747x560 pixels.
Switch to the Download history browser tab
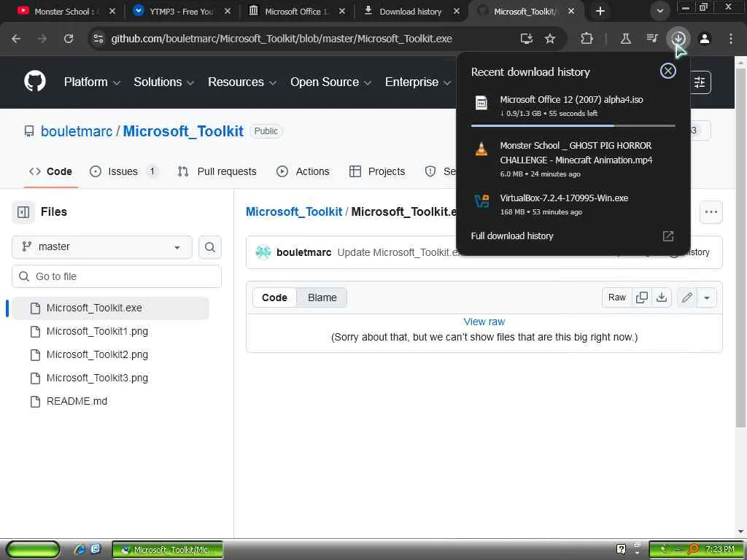410,11
